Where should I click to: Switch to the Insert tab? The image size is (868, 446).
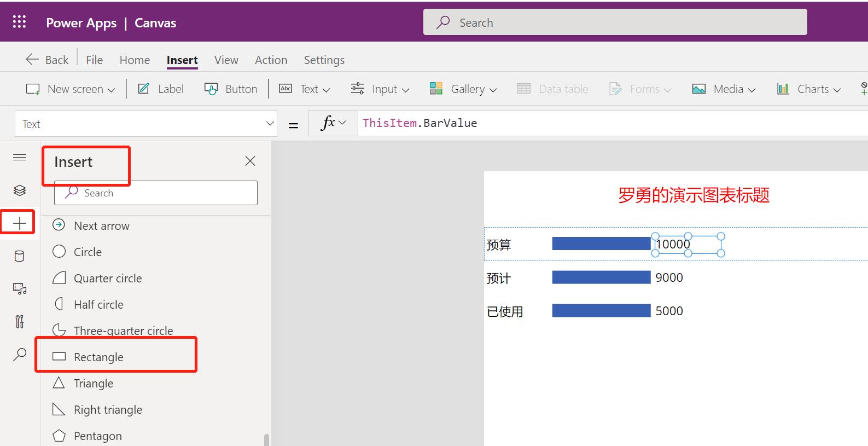(x=182, y=60)
